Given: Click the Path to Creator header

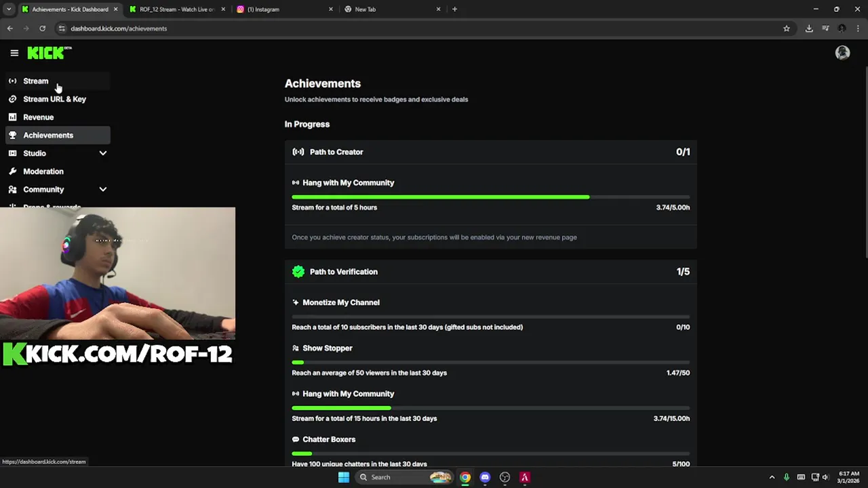Looking at the screenshot, I should point(491,152).
